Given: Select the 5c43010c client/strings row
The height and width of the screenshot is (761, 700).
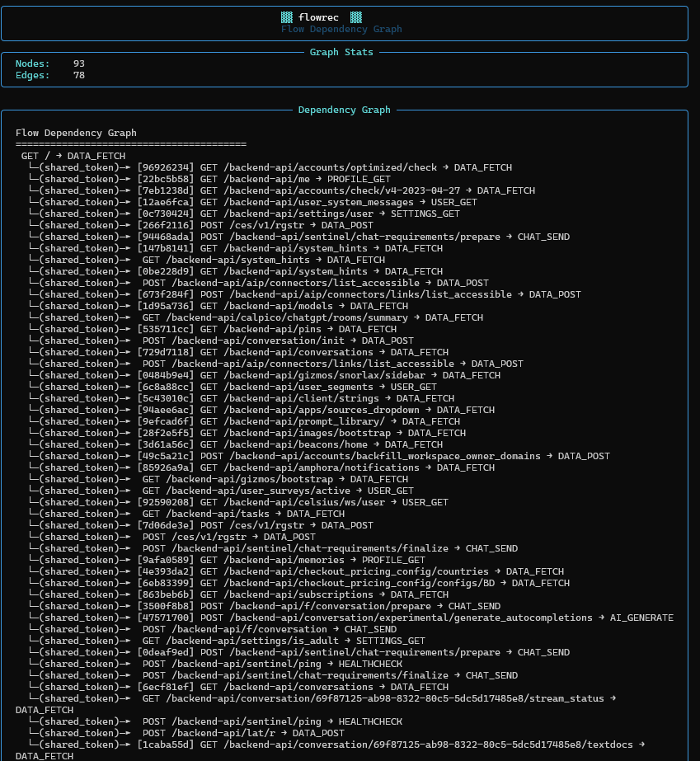Looking at the screenshot, I should [242, 398].
